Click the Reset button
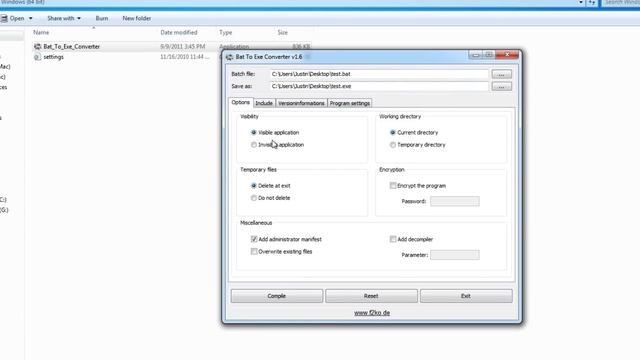 pos(371,296)
